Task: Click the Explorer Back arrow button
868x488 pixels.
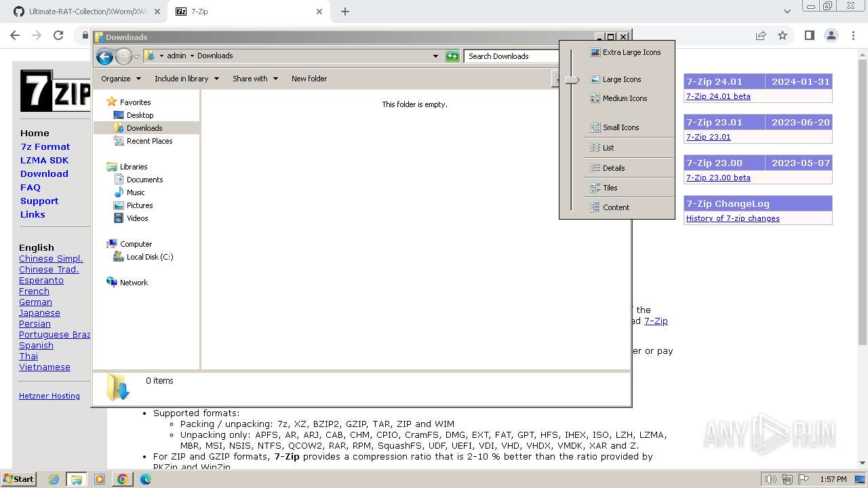Action: point(104,56)
